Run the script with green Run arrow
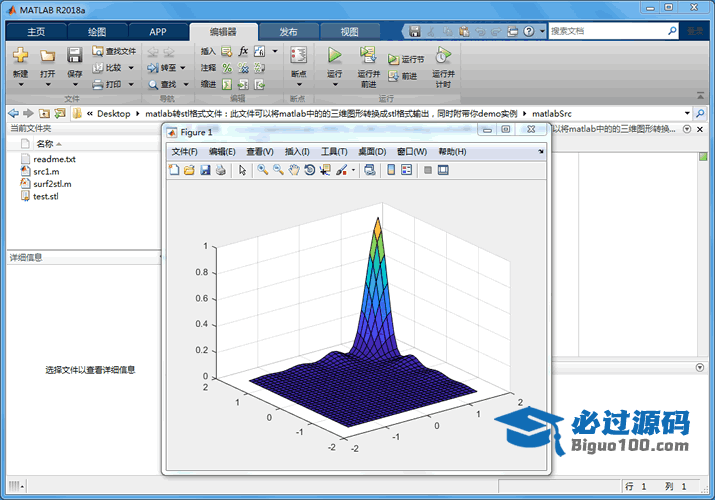This screenshot has height=500, width=715. (x=335, y=56)
